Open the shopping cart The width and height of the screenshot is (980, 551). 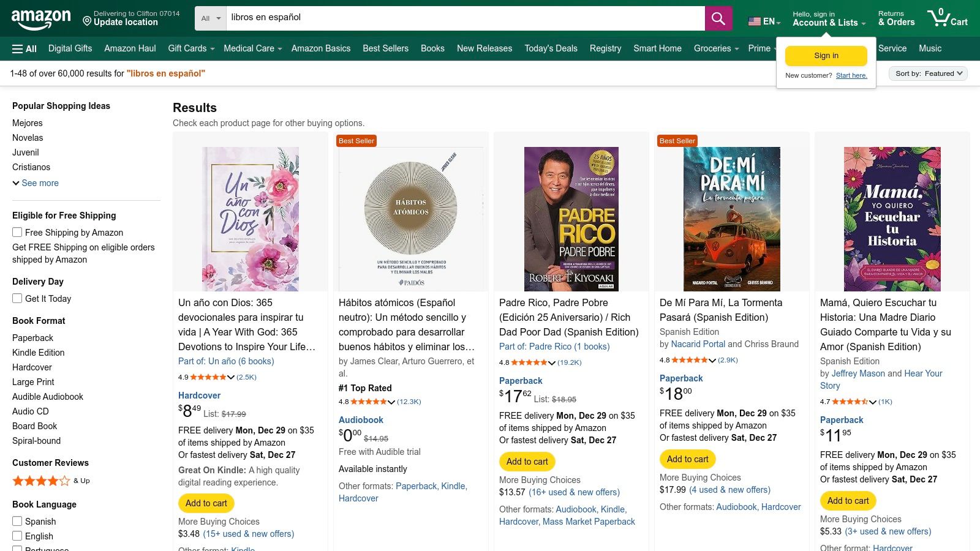[948, 18]
